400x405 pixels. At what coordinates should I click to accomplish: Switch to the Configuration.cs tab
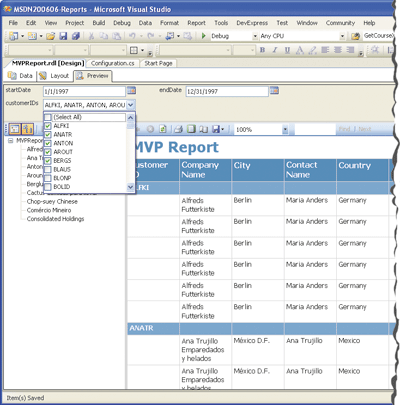pos(112,63)
